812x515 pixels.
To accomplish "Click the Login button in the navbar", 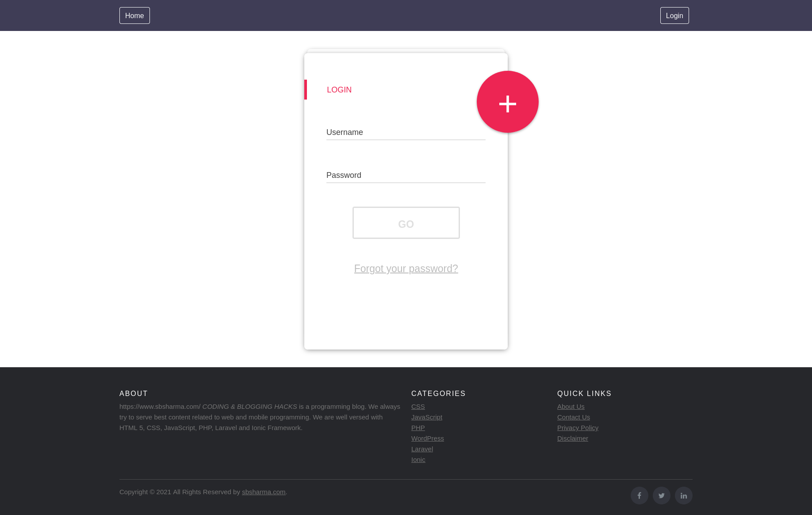I will click(674, 15).
